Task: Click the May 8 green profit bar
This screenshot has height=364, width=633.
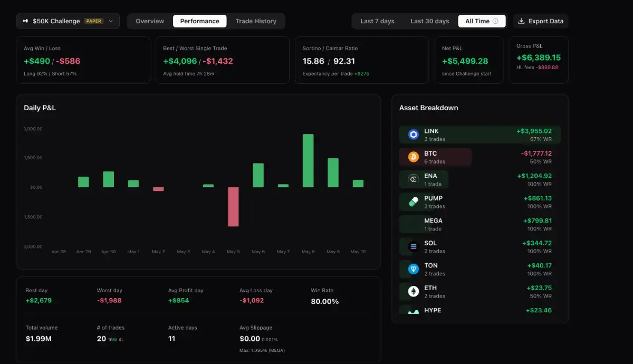Action: (x=308, y=161)
